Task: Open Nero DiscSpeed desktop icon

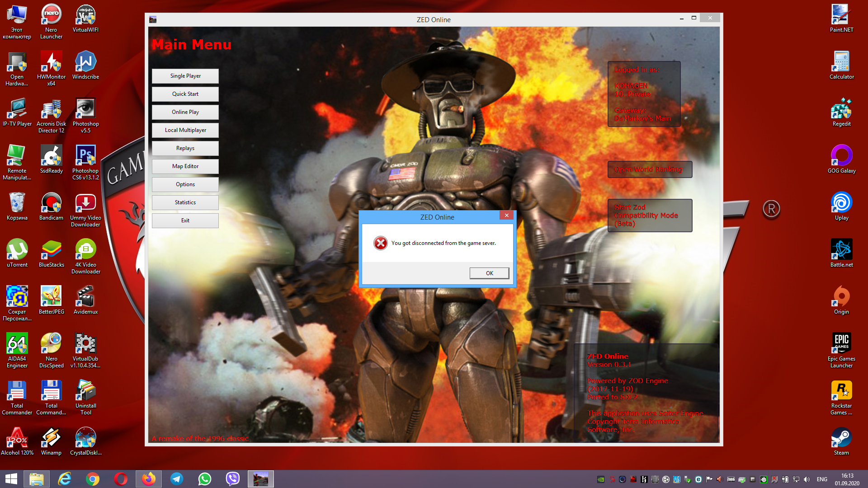Action: (51, 351)
